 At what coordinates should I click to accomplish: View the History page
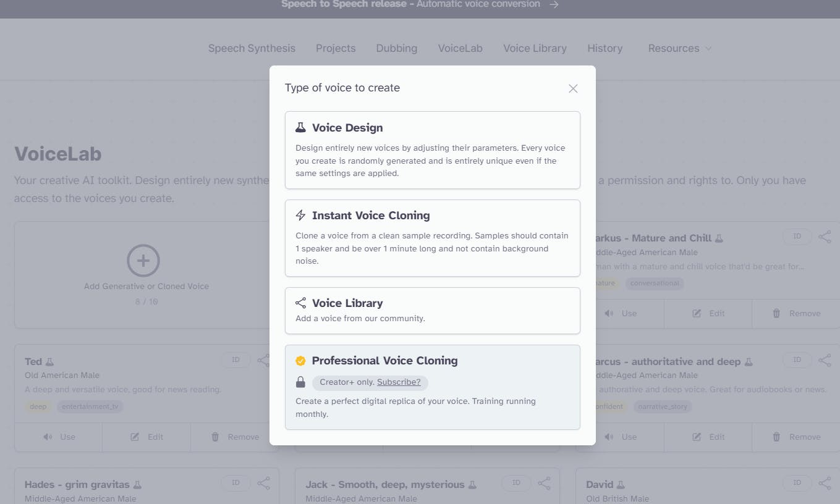point(605,48)
